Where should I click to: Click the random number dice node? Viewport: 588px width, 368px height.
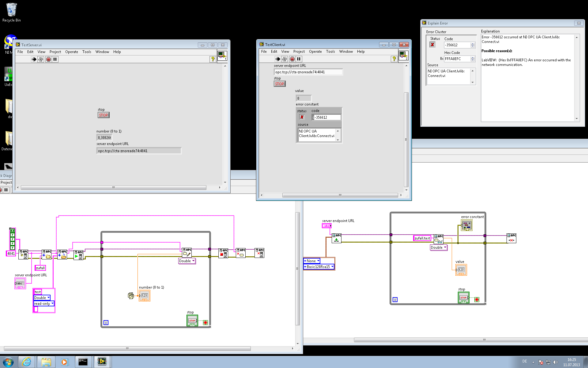[131, 296]
